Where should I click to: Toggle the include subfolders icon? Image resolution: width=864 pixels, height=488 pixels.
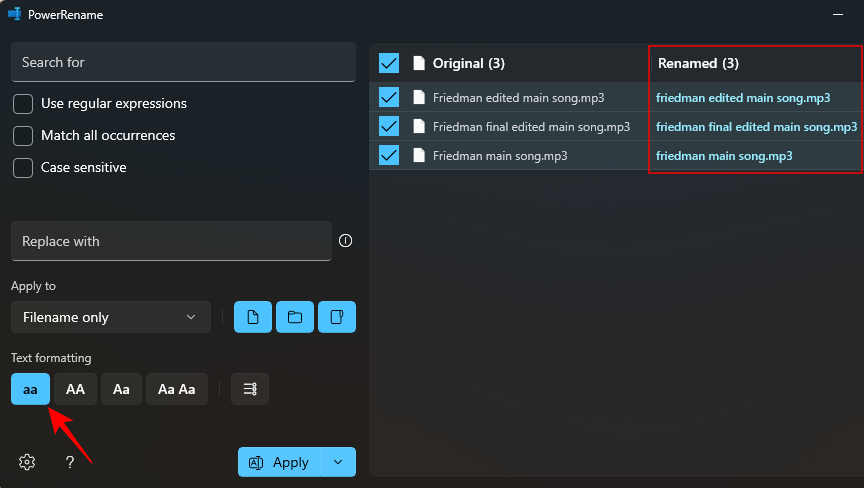337,317
